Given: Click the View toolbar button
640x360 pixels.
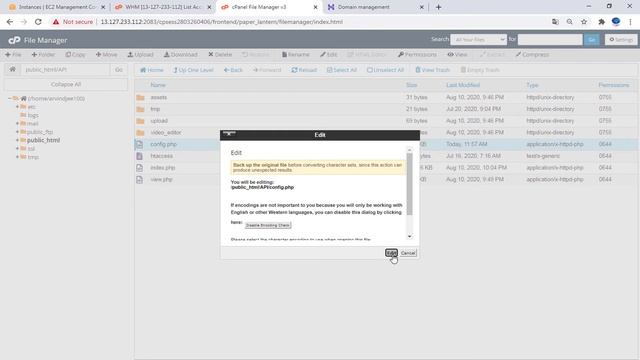Looking at the screenshot, I should tap(457, 55).
